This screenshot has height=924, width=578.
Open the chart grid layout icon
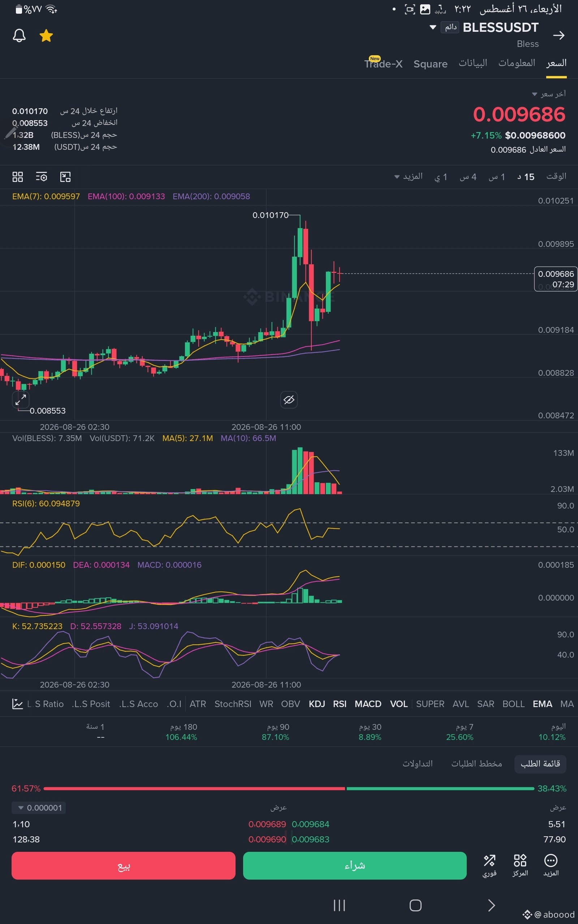coord(18,177)
